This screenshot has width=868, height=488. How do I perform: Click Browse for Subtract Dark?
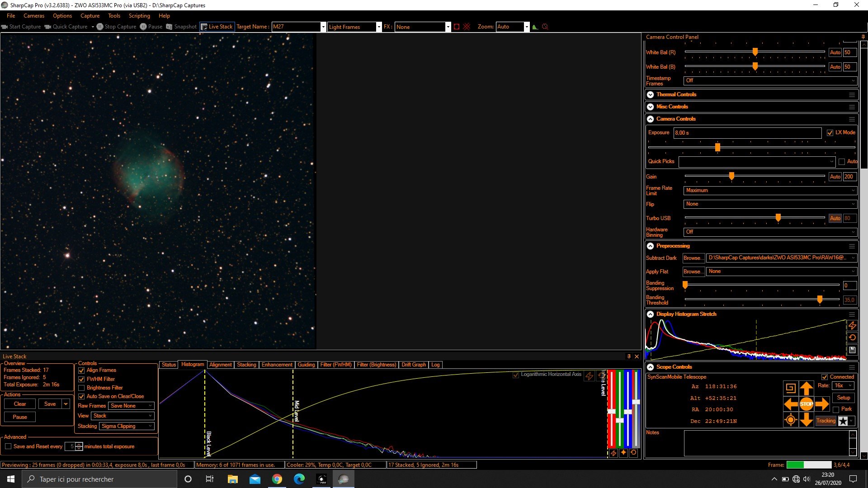[x=693, y=258]
